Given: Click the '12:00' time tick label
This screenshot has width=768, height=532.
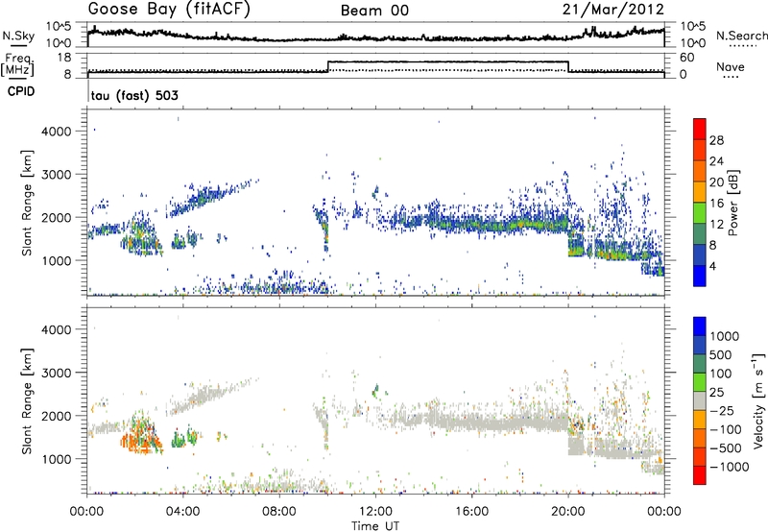Looking at the screenshot, I should point(375,512).
